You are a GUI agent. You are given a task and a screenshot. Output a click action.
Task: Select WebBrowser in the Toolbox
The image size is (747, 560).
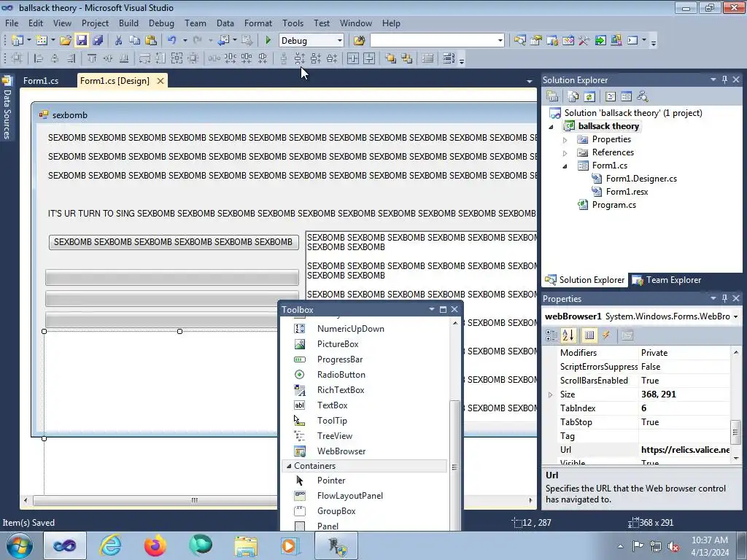341,451
